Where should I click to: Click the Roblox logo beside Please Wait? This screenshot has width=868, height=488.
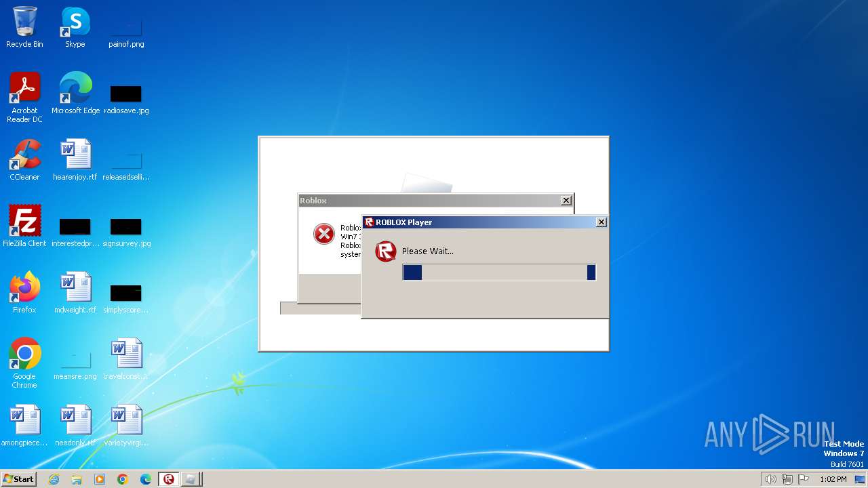[x=385, y=251]
